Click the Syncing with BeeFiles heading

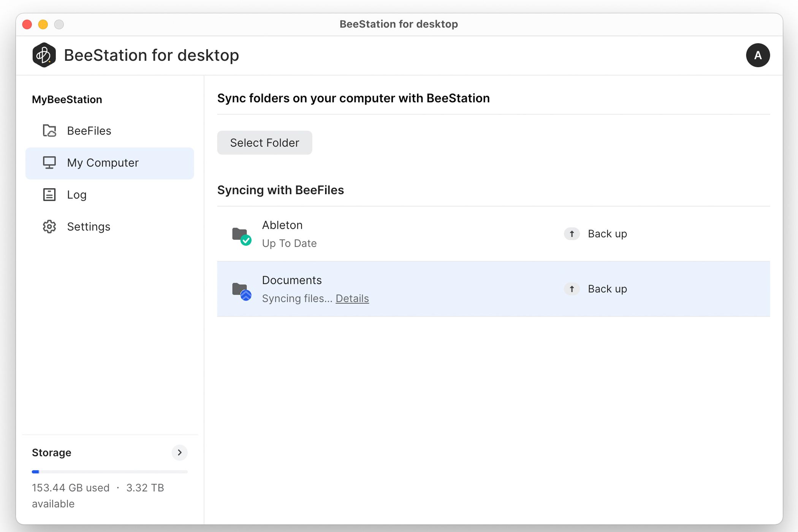[280, 190]
